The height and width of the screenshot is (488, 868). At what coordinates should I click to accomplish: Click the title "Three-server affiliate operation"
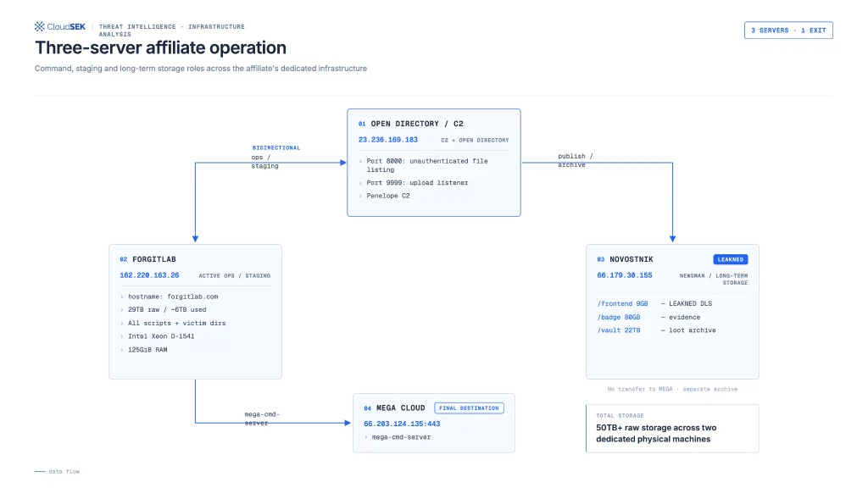point(160,48)
